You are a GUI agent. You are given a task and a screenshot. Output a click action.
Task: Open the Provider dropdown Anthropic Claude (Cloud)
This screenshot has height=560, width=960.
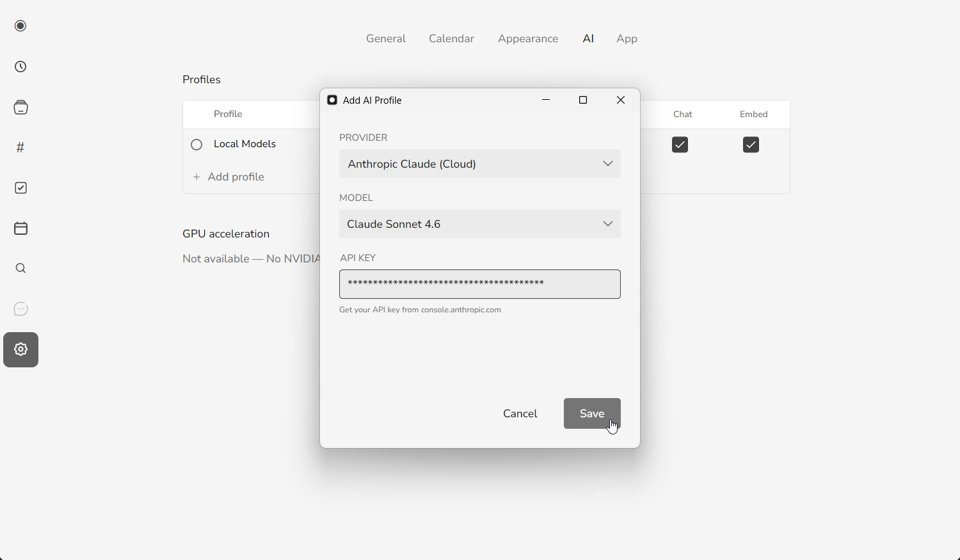(480, 164)
